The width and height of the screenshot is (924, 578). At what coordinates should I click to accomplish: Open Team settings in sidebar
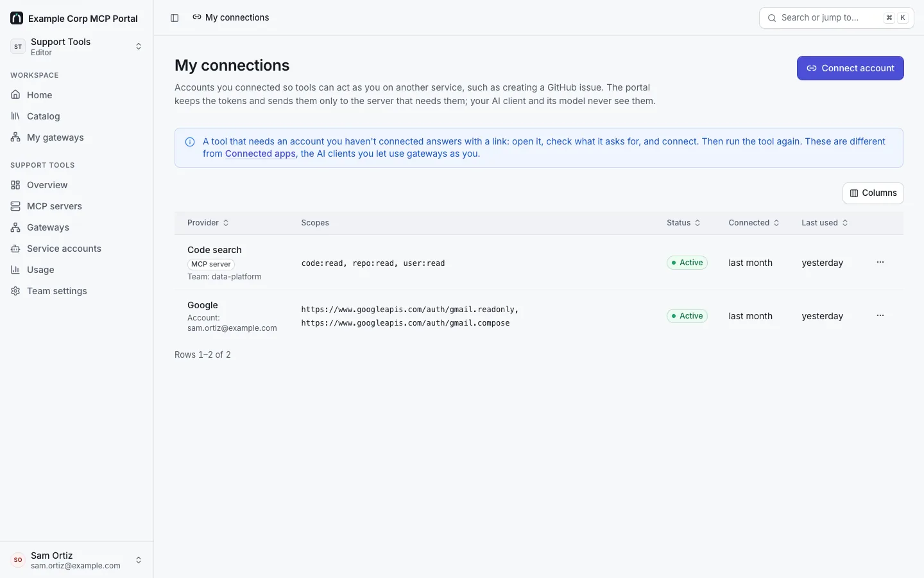click(77, 291)
